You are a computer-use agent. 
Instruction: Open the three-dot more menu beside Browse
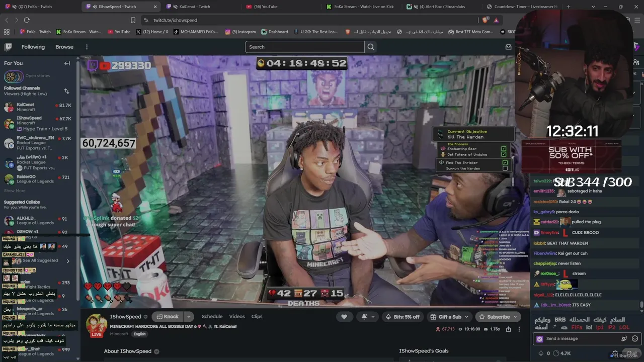(87, 47)
